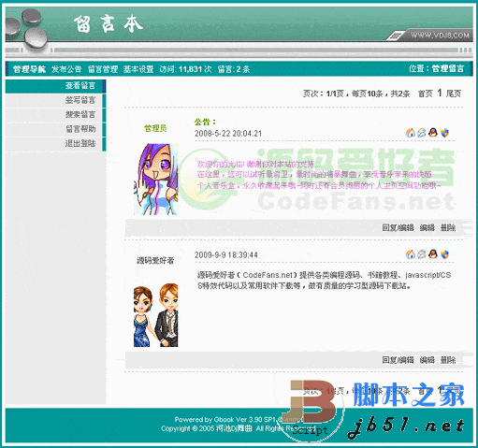Click email icon on the 管理员 announcement
The height and width of the screenshot is (448, 478).
pyautogui.click(x=422, y=133)
